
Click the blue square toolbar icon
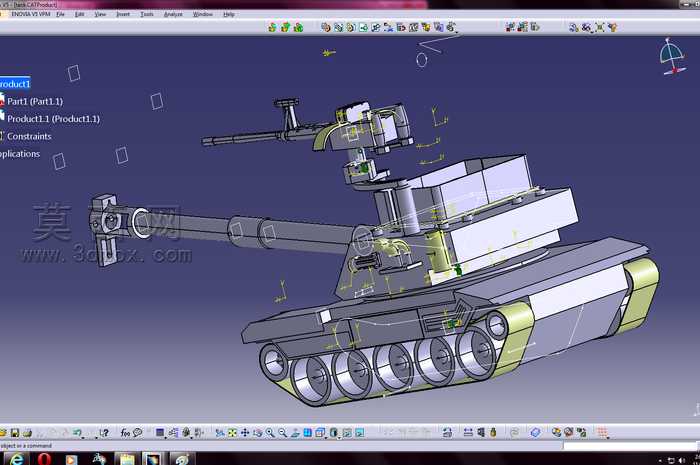pos(160,432)
